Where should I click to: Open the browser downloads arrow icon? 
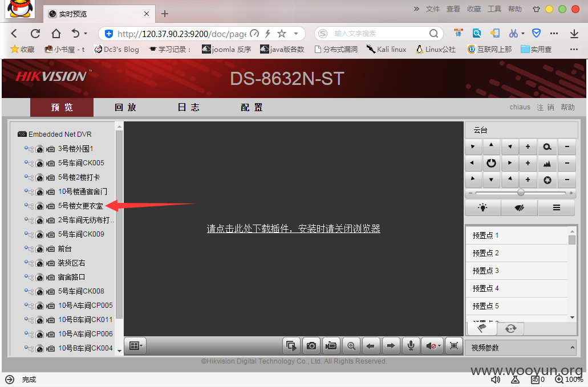(x=574, y=34)
